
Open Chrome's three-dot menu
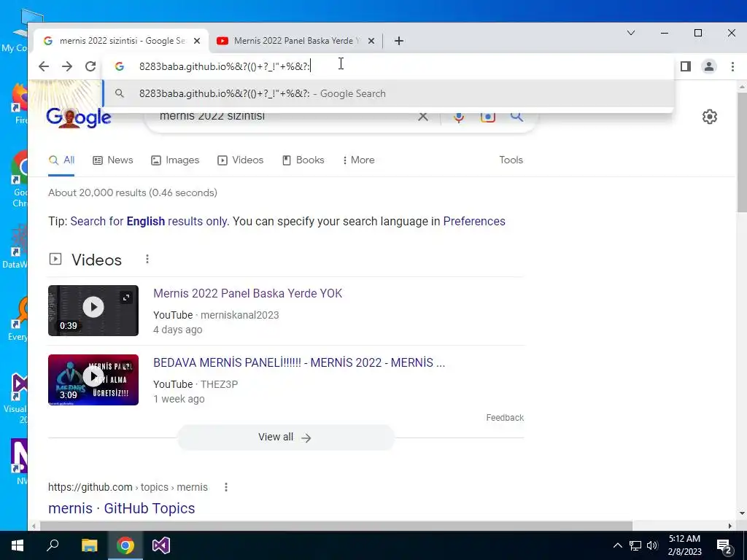[x=732, y=66]
